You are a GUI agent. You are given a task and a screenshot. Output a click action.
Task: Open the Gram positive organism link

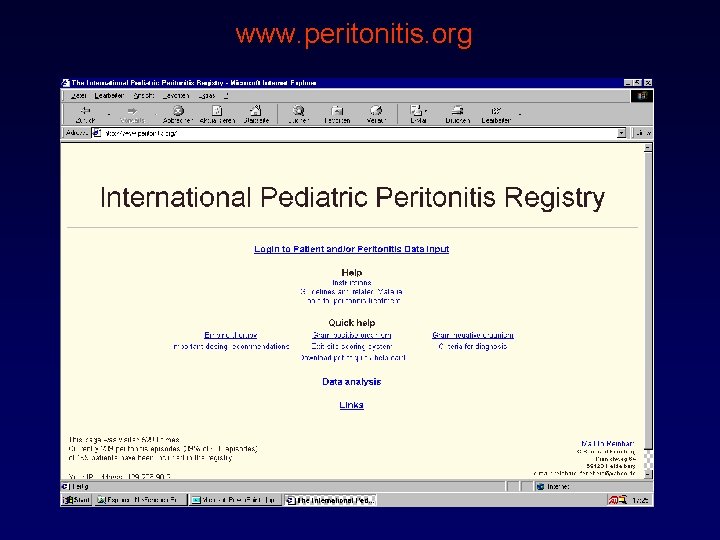click(352, 335)
